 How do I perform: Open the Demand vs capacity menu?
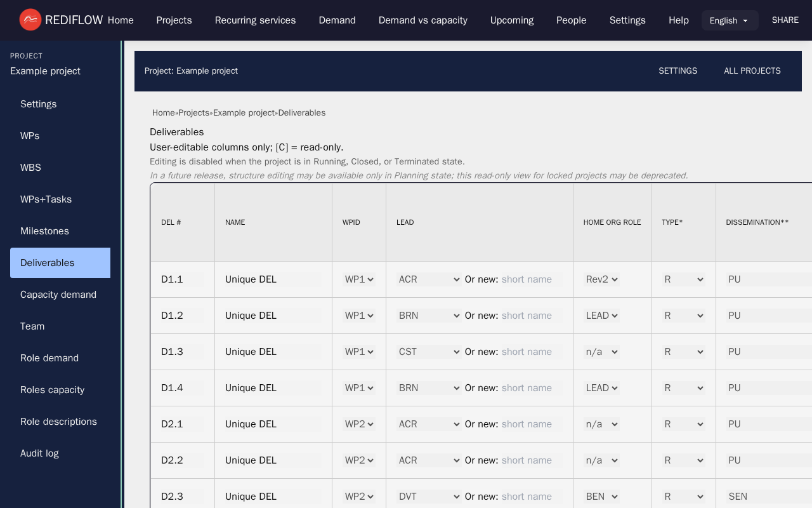click(422, 20)
